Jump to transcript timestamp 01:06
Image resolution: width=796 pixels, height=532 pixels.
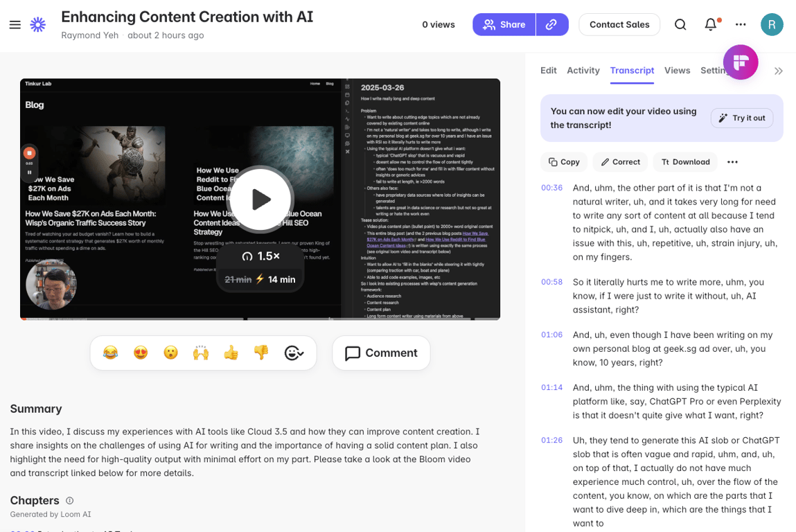tap(552, 335)
